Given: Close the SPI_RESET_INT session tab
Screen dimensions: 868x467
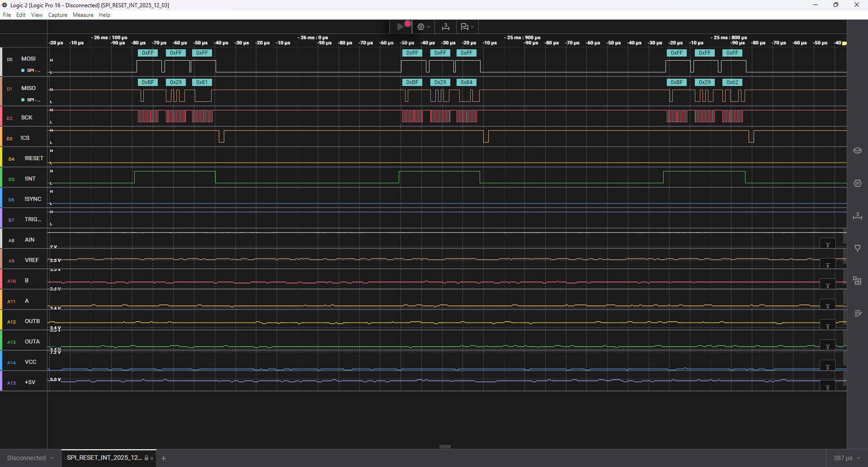Looking at the screenshot, I should (x=152, y=458).
